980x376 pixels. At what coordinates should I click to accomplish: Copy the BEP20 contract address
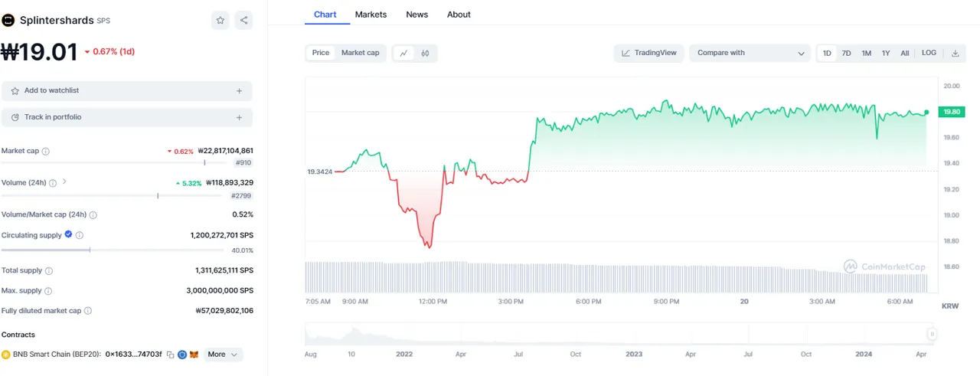click(171, 355)
